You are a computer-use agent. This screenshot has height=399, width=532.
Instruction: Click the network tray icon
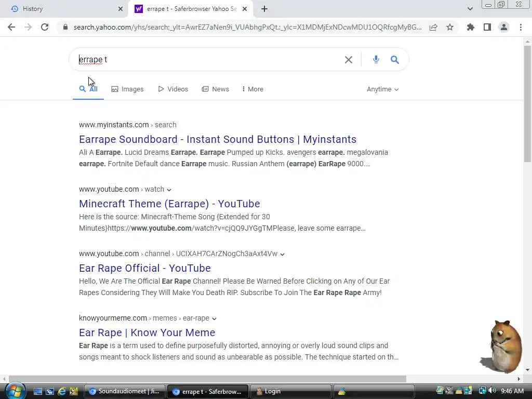tap(482, 391)
